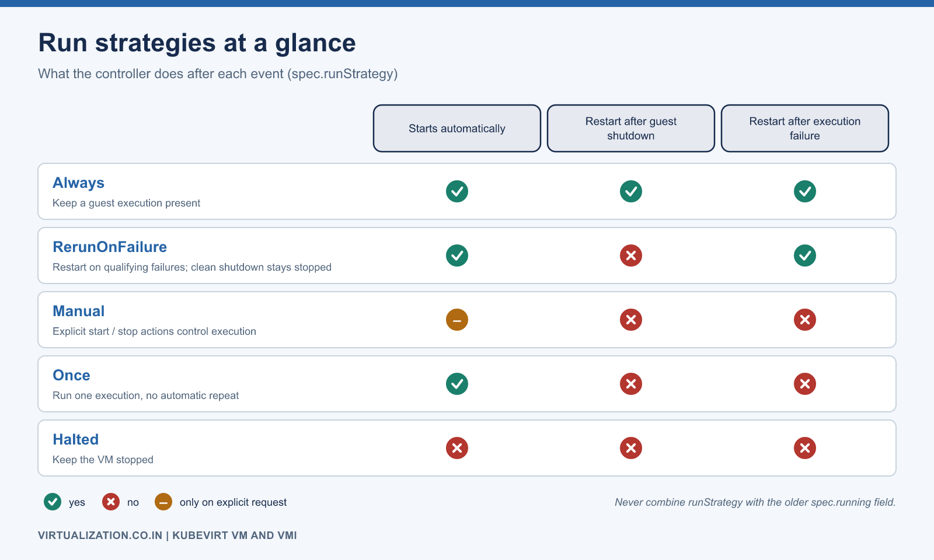Click the green yes icon in legend
Viewport: 934px width, 560px height.
(53, 502)
